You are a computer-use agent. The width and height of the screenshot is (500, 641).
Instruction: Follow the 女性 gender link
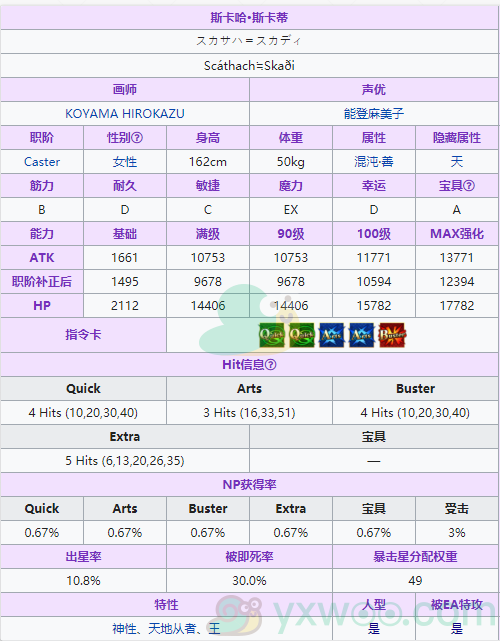125,162
